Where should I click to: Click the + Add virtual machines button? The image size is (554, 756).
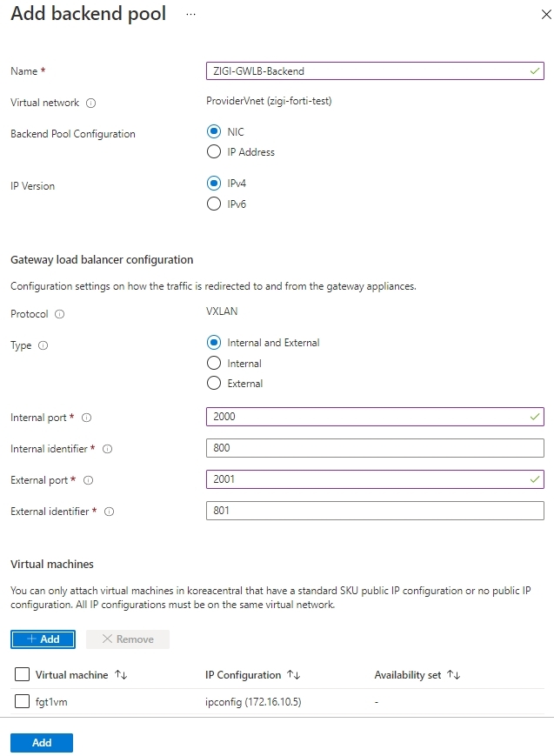pyautogui.click(x=43, y=639)
